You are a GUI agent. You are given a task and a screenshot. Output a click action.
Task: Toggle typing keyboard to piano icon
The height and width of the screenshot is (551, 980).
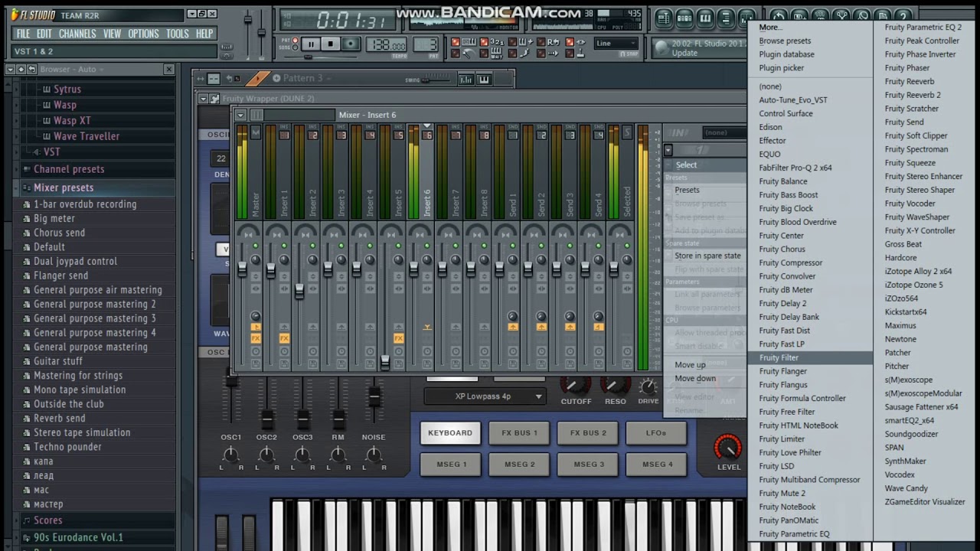pyautogui.click(x=469, y=41)
